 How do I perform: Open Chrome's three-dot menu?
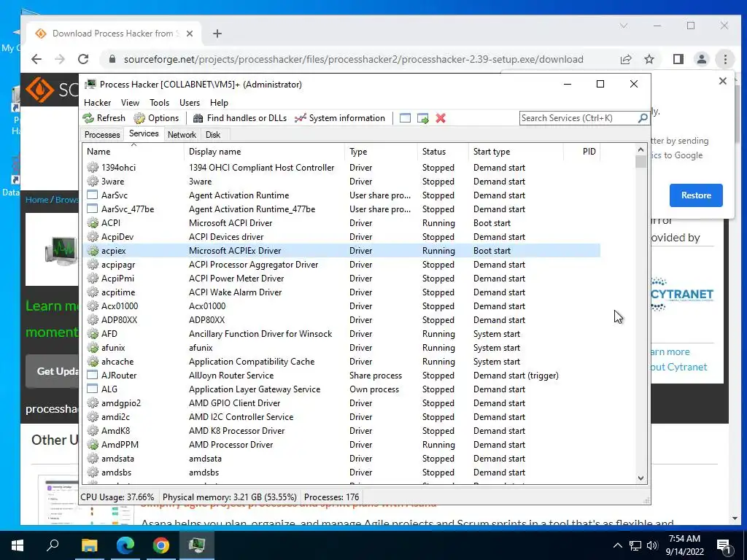[x=725, y=59]
